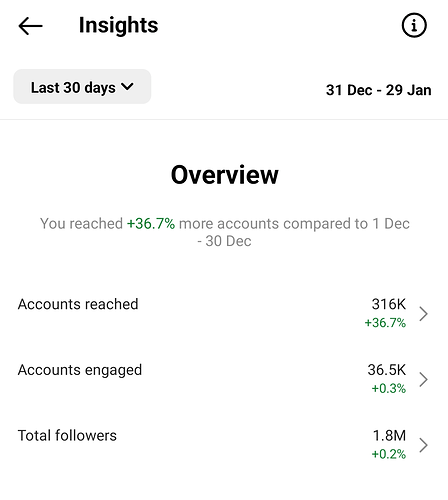Click the 316K accounts reached value
The width and height of the screenshot is (448, 500).
pos(389,304)
